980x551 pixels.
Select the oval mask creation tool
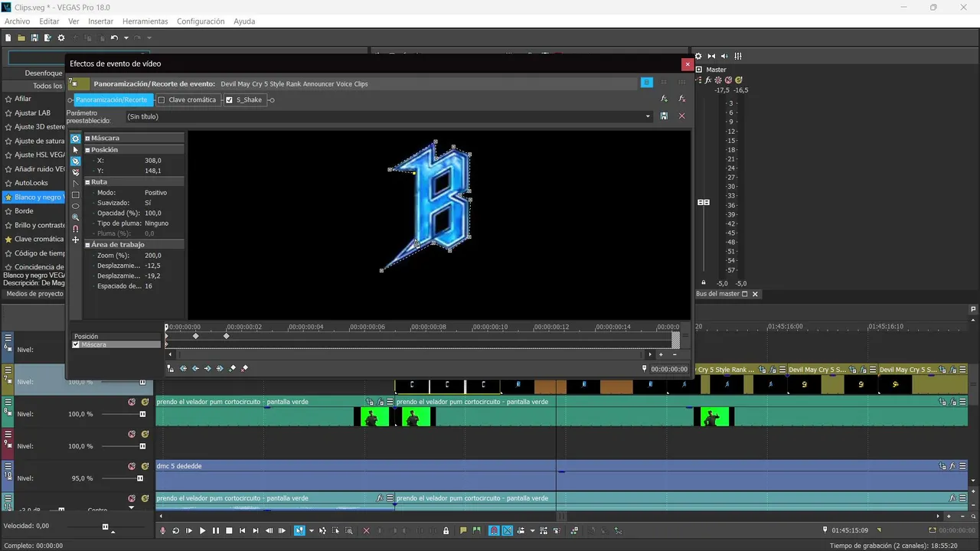tap(75, 206)
